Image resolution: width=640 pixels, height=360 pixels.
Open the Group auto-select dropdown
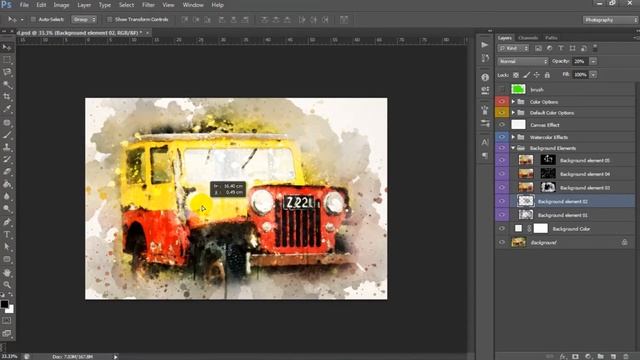84,19
